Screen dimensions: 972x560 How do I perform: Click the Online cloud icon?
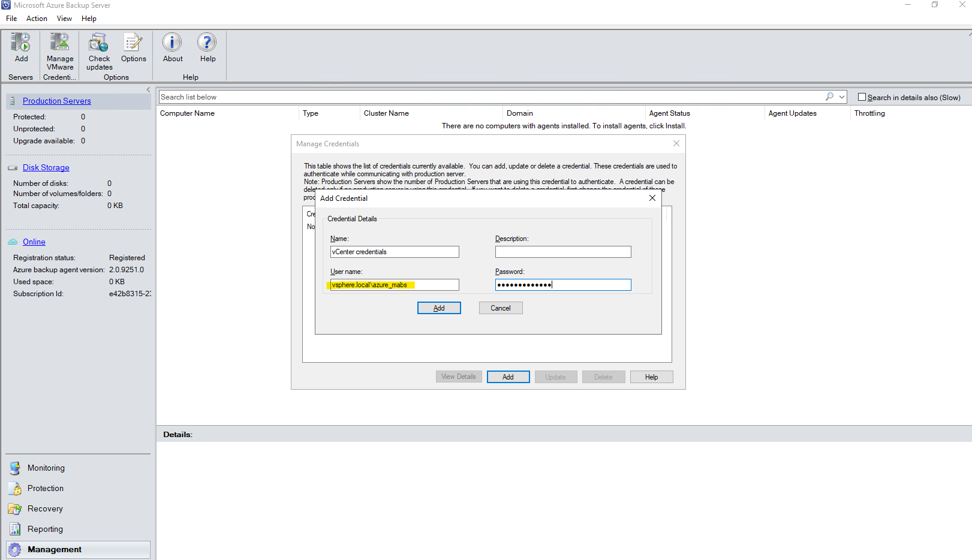tap(13, 242)
